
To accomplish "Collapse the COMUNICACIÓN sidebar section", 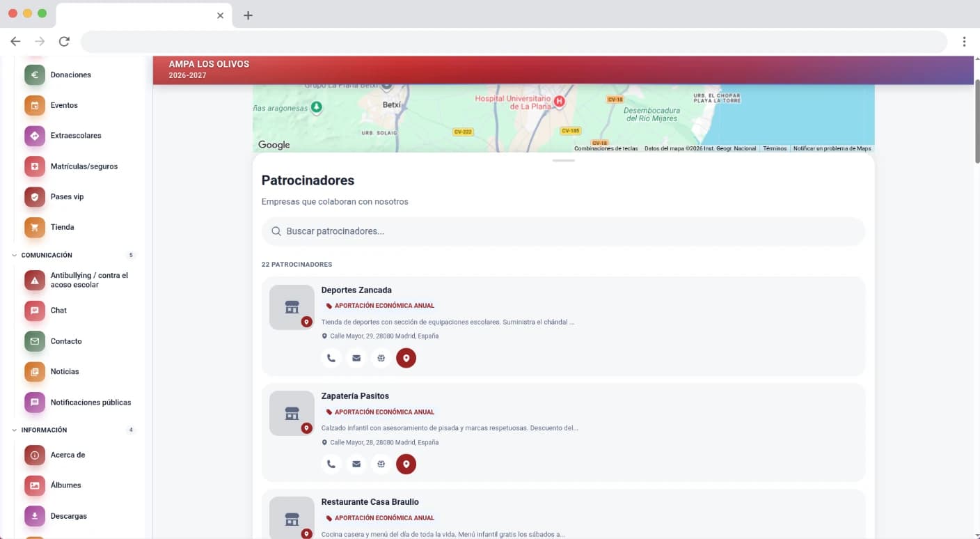I will click(15, 256).
